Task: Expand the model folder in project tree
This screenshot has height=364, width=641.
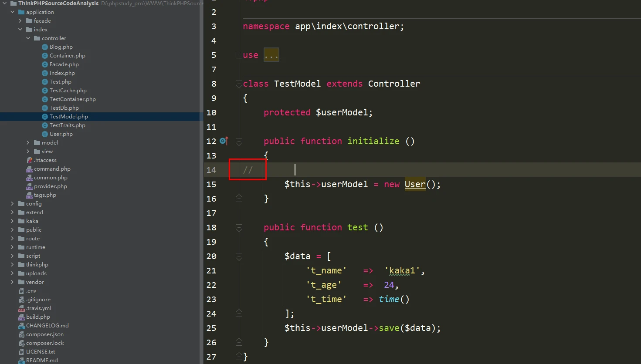Action: (28, 143)
